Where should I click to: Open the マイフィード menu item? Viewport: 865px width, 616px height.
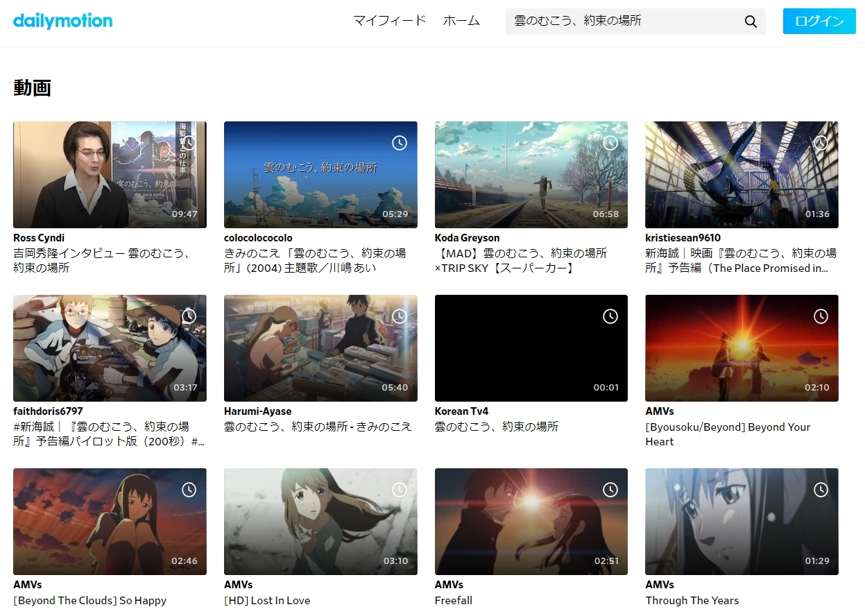coord(390,21)
